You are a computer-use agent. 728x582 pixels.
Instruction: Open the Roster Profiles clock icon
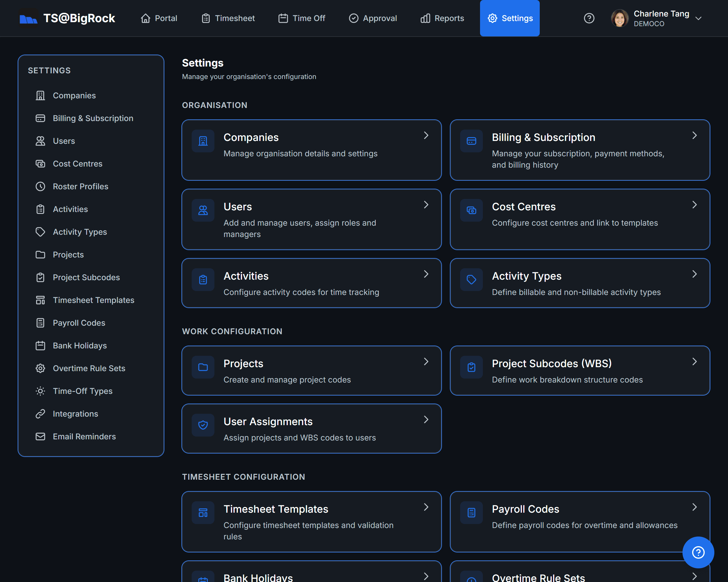tap(40, 186)
